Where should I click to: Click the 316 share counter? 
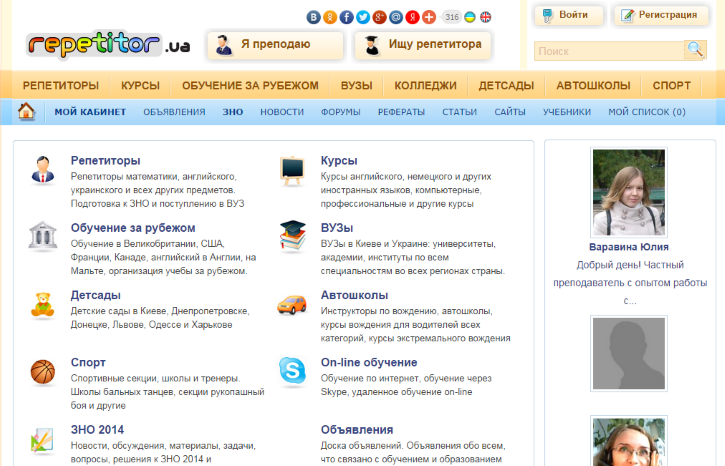452,17
